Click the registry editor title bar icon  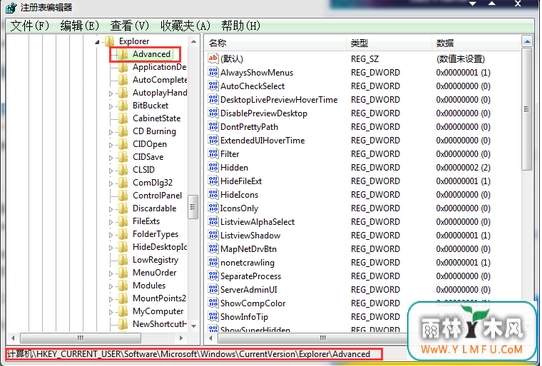[11, 7]
